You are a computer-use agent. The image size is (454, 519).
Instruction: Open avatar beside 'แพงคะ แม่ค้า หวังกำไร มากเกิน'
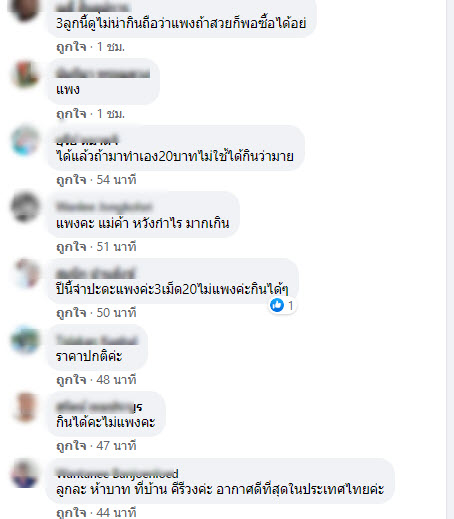pyautogui.click(x=25, y=207)
